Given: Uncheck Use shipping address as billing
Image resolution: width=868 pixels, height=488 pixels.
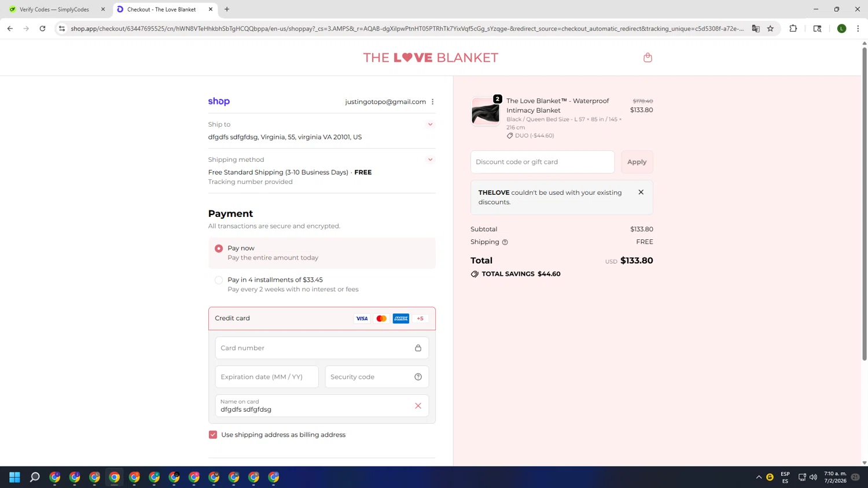Looking at the screenshot, I should pos(213,435).
